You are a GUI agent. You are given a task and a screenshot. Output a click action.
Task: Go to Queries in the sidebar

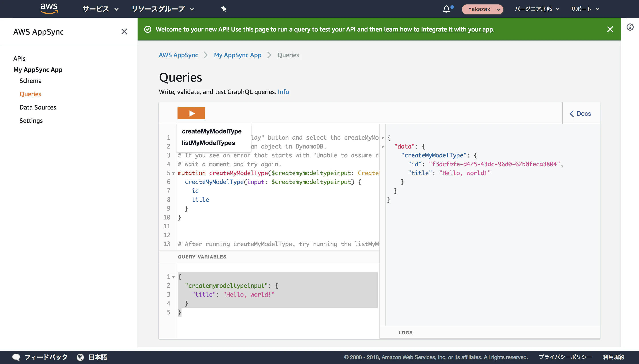click(x=30, y=94)
